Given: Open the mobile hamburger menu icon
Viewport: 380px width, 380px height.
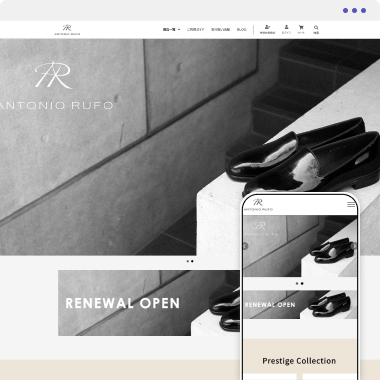Looking at the screenshot, I should click(x=351, y=205).
